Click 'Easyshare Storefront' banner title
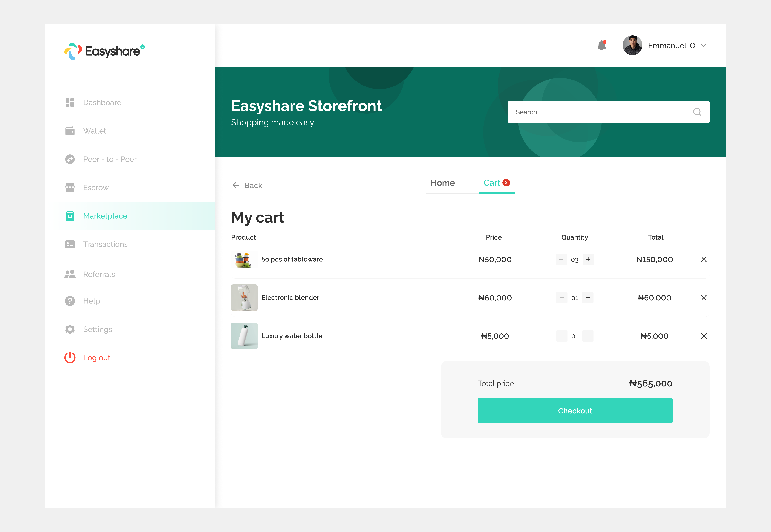 pos(306,106)
